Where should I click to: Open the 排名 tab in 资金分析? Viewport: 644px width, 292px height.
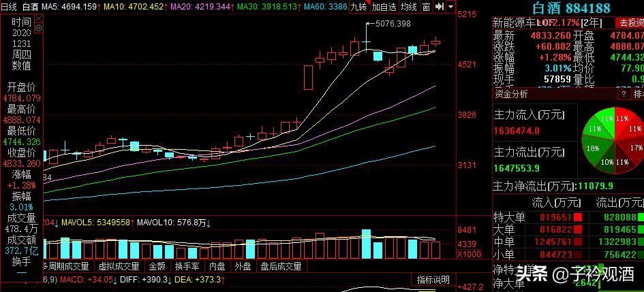639,95
